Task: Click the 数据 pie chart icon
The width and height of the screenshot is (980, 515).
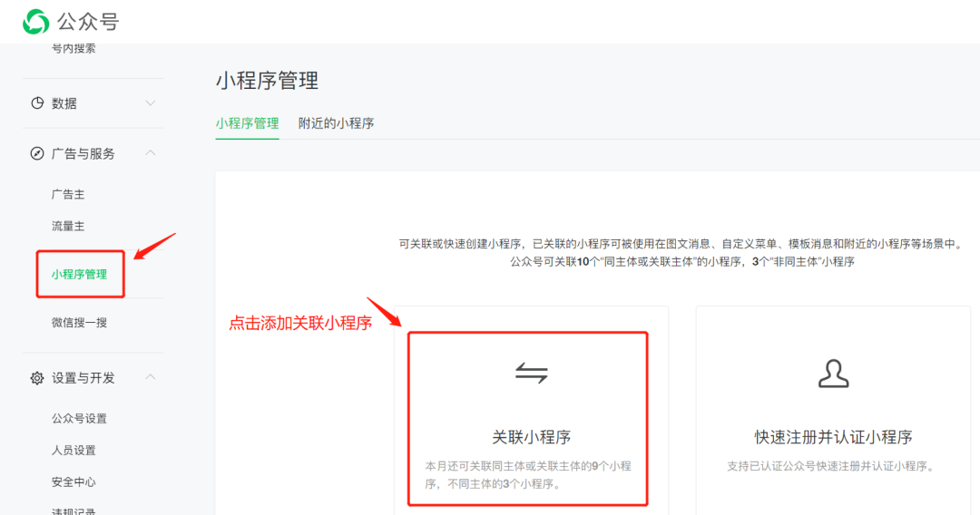Action: click(37, 103)
